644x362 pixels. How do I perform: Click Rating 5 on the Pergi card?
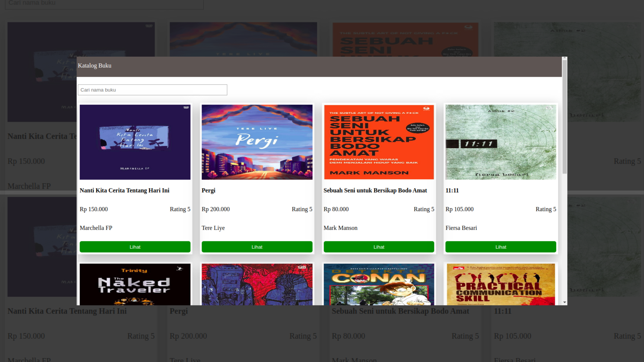click(x=302, y=209)
